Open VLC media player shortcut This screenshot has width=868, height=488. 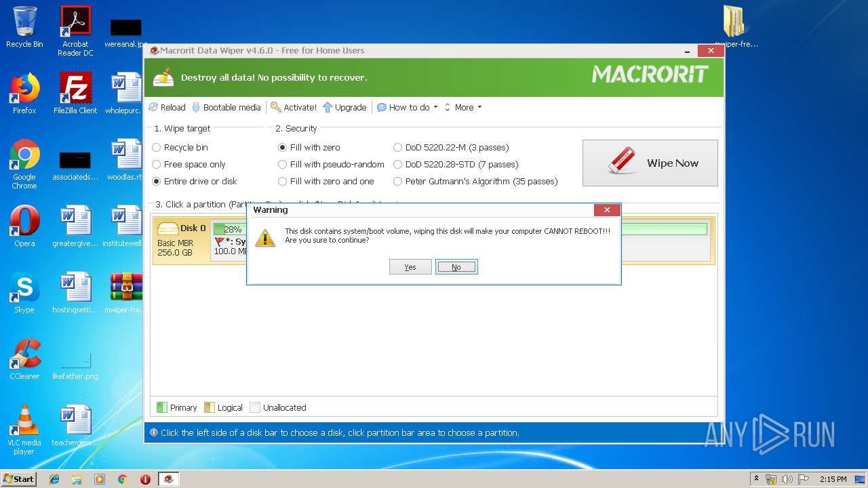pos(24,430)
